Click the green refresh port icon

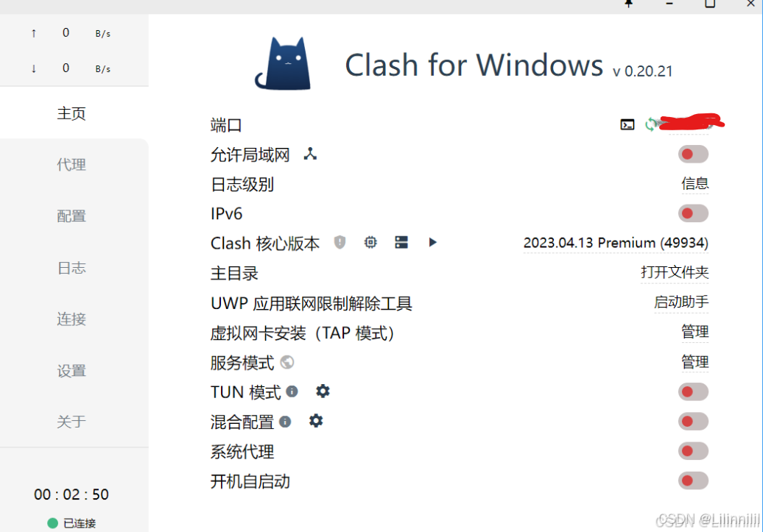point(650,124)
